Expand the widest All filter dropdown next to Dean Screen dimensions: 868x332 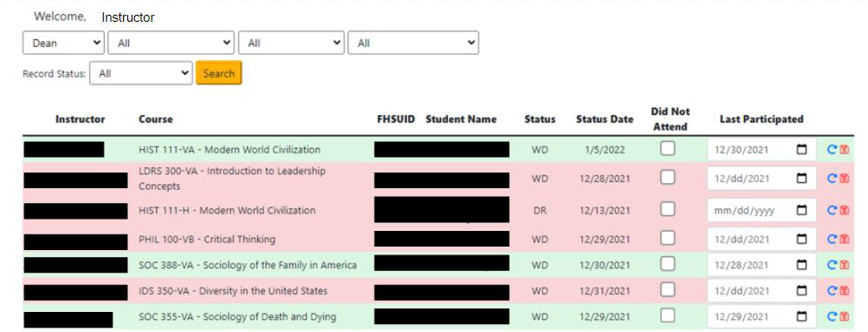point(171,43)
